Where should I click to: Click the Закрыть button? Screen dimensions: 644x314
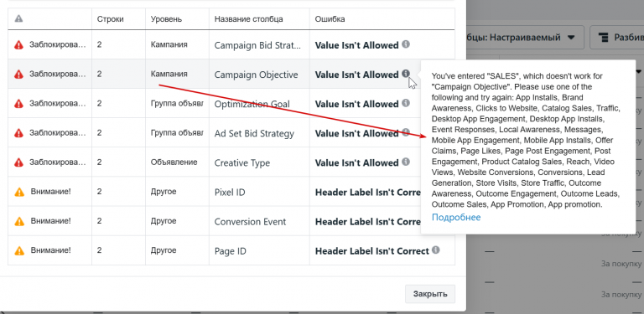[429, 294]
